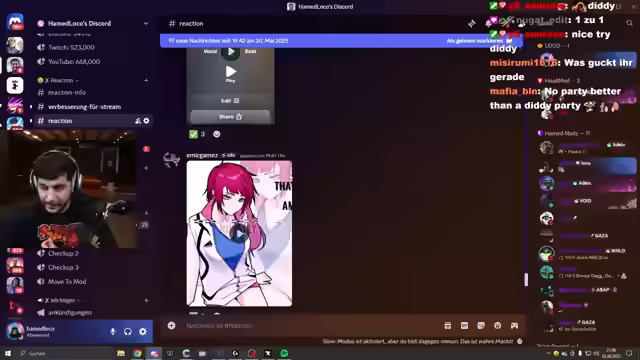Toggle the green checkmark reaction

(197, 134)
